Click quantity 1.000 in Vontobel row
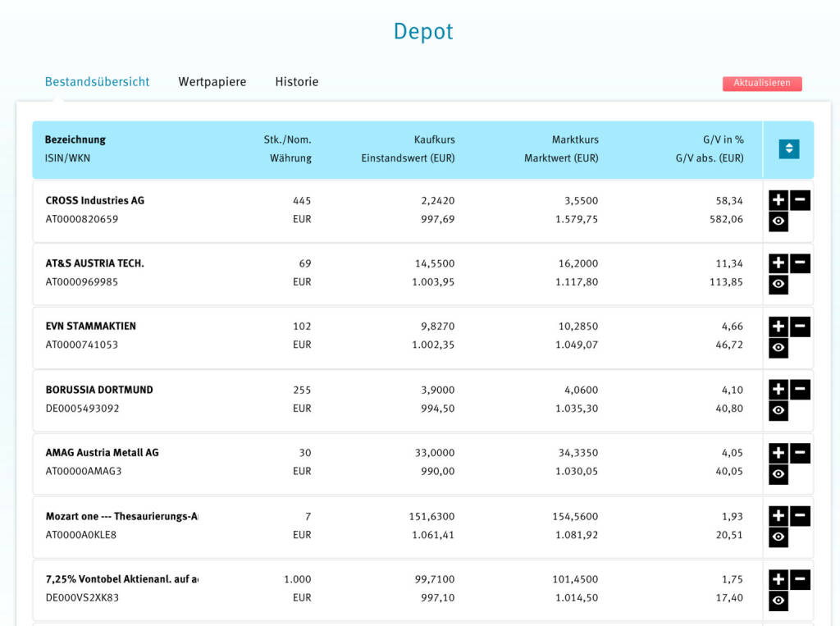Image resolution: width=840 pixels, height=626 pixels. [297, 579]
